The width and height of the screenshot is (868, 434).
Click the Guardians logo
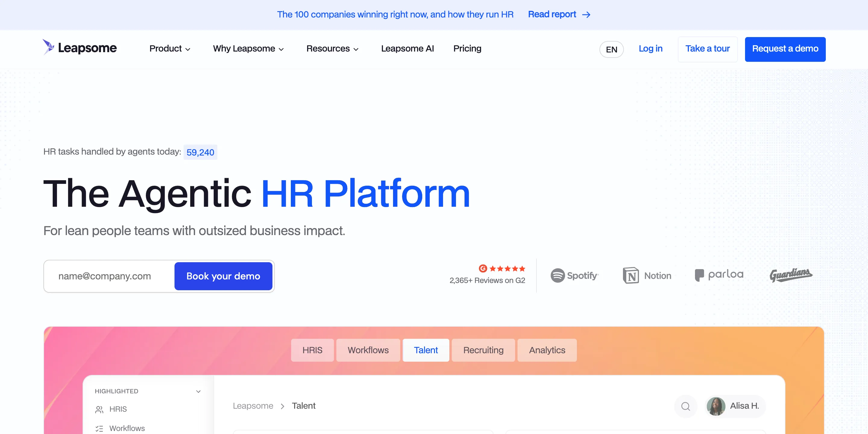pyautogui.click(x=791, y=275)
